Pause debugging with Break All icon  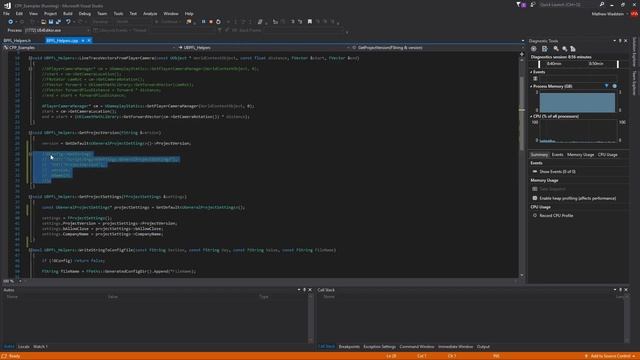203,22
